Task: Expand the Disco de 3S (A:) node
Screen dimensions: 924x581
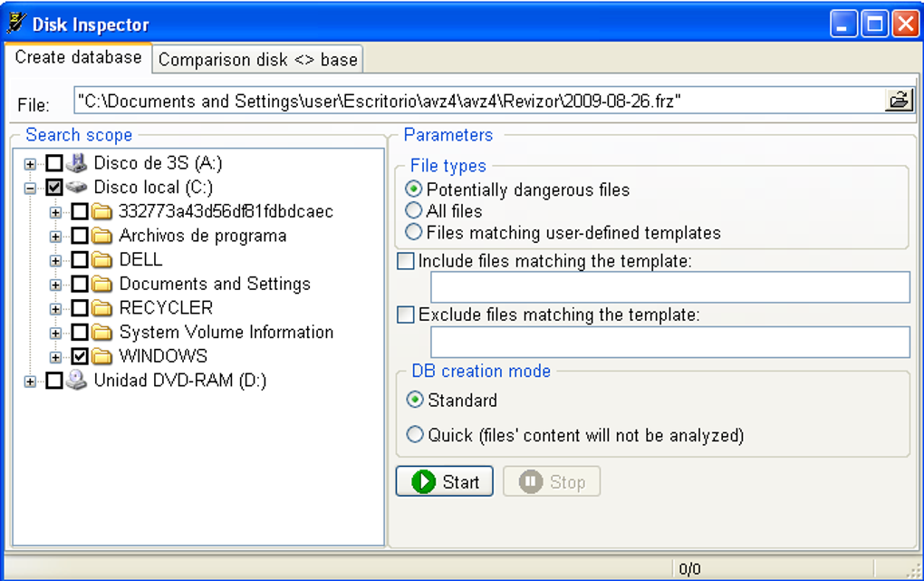Action: tap(30, 164)
